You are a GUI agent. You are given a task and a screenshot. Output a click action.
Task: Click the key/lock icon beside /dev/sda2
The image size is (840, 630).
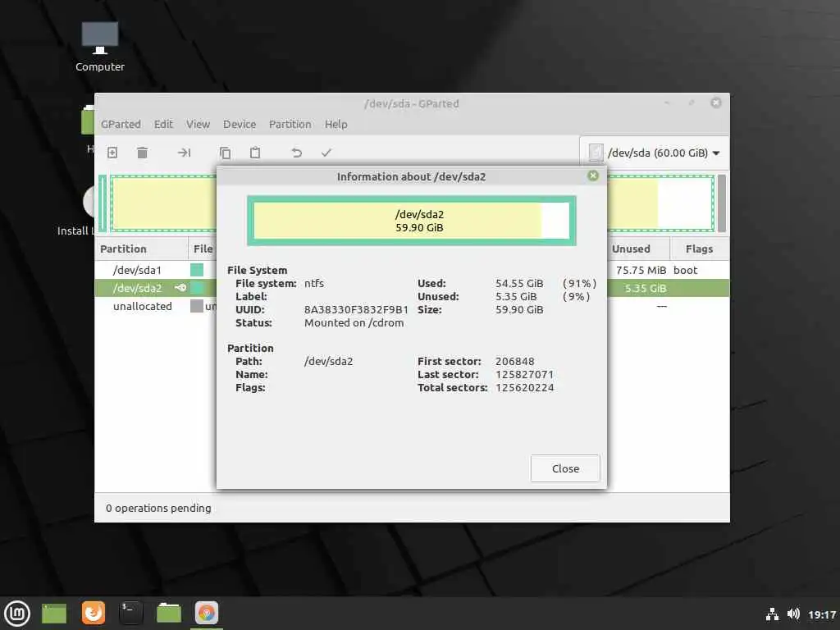(x=180, y=288)
